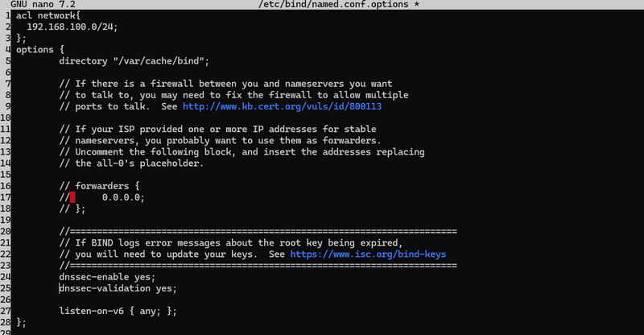Click line number 1 in the gutter
The height and width of the screenshot is (335, 644).
[x=7, y=15]
